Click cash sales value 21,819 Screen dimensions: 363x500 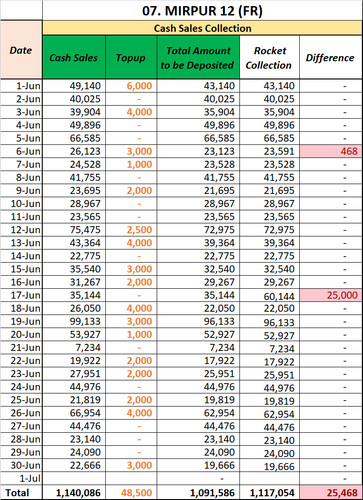pos(74,400)
